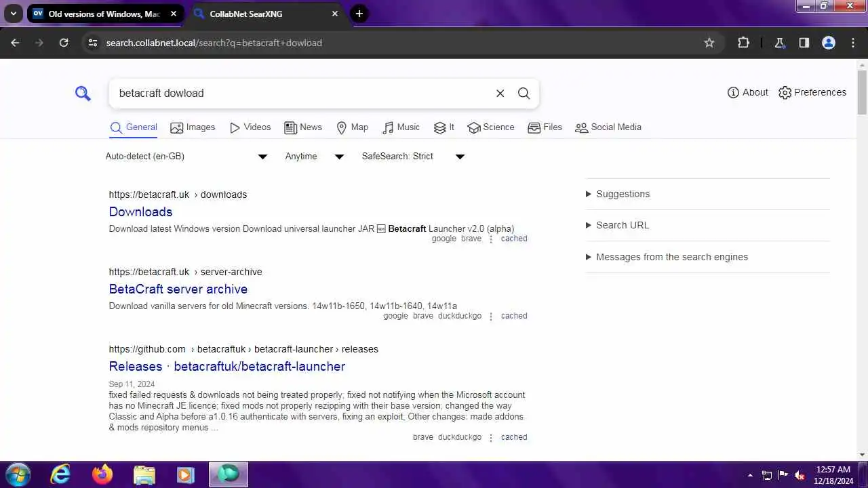Click in the betacraft dowload search field

tap(302, 94)
